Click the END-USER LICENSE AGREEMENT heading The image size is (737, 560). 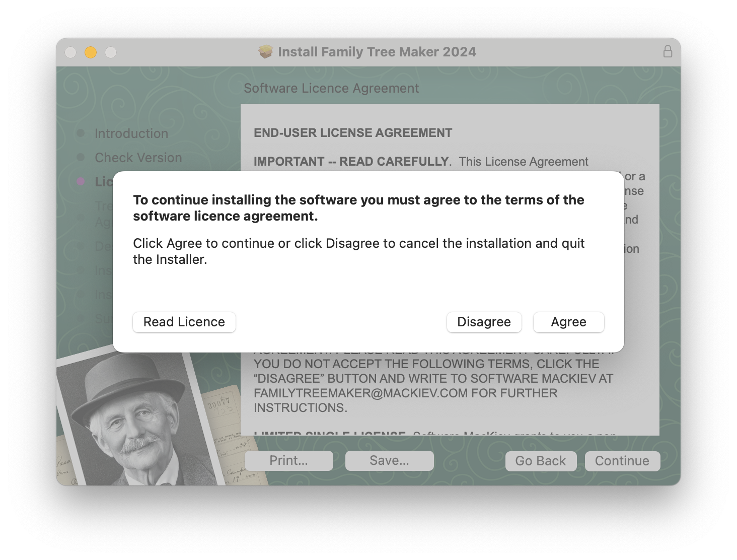353,132
